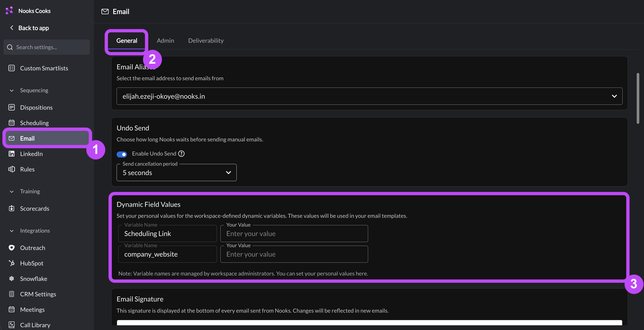This screenshot has width=644, height=330.
Task: Open the email alias dropdown
Action: [x=369, y=96]
